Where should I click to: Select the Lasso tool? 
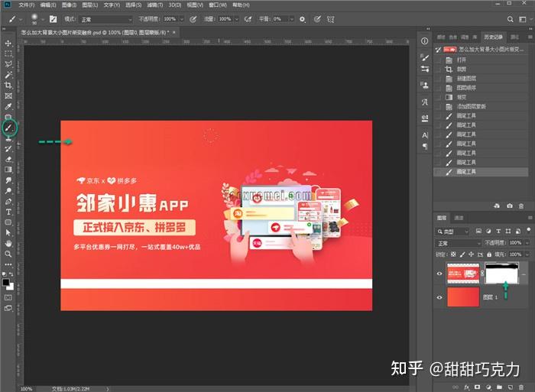pos(8,64)
